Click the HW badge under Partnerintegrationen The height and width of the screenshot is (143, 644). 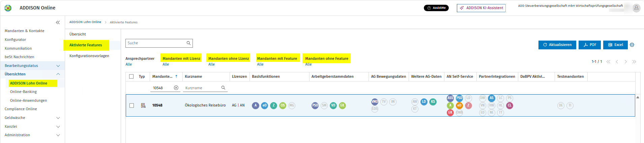click(492, 105)
